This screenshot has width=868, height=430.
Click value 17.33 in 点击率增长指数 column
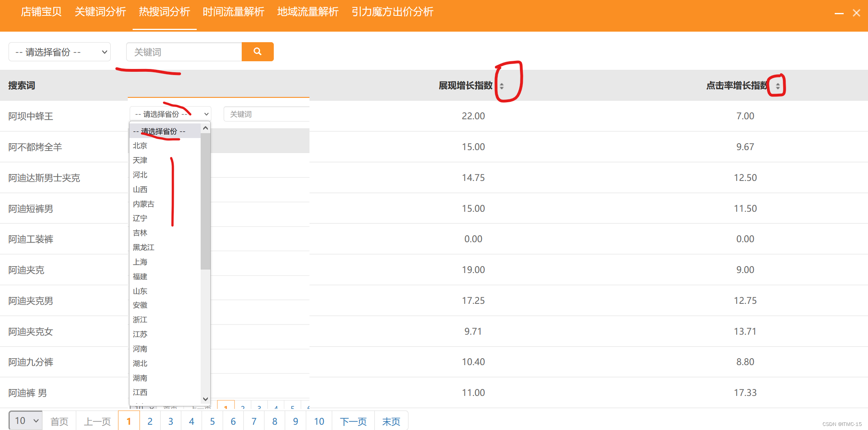coord(746,393)
